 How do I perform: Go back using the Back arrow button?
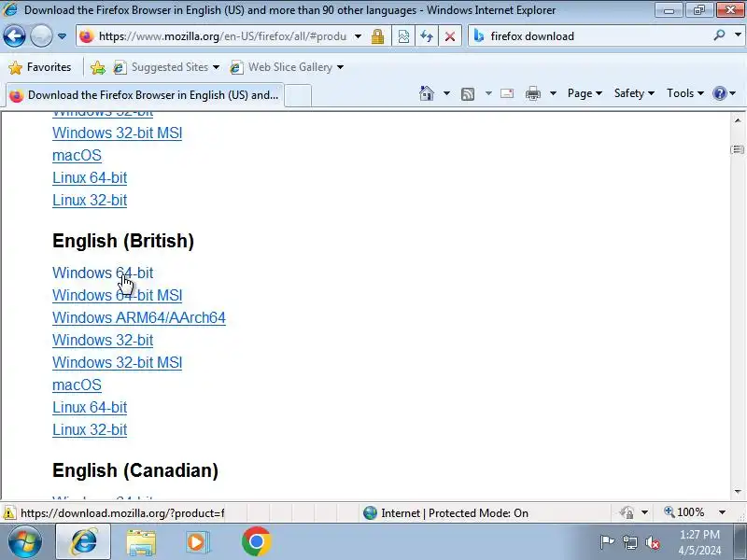click(x=14, y=36)
